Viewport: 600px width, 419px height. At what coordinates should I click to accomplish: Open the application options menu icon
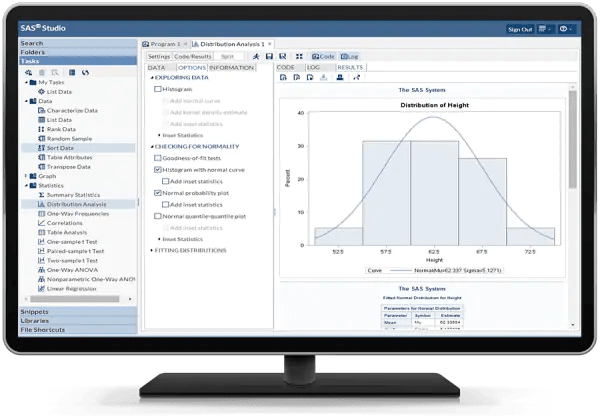544,29
